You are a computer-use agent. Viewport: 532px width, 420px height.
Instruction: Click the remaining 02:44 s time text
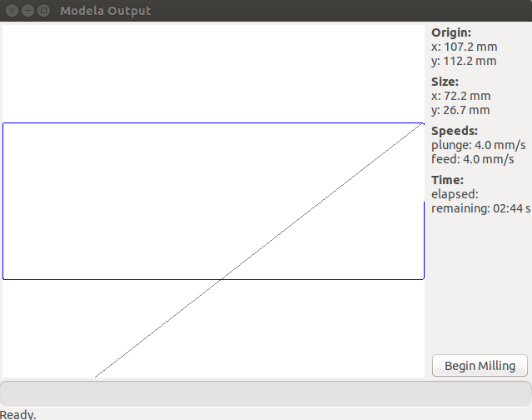click(480, 208)
